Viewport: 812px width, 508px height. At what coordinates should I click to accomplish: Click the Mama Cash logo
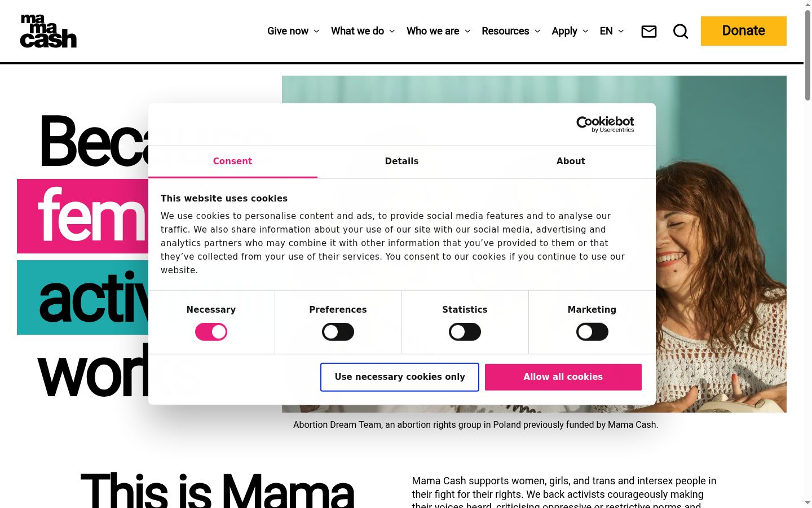click(48, 31)
